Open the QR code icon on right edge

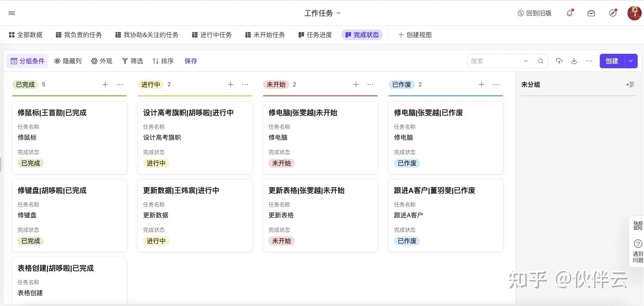(x=638, y=226)
